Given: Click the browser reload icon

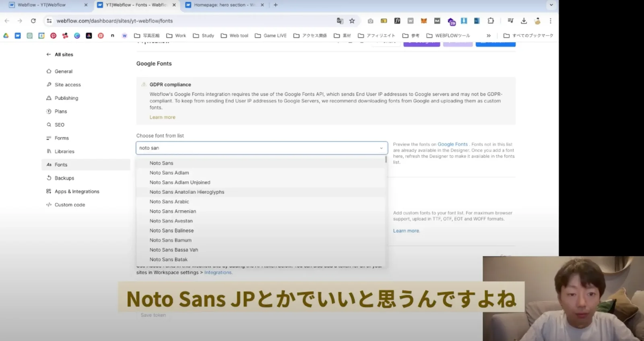Looking at the screenshot, I should (x=33, y=21).
